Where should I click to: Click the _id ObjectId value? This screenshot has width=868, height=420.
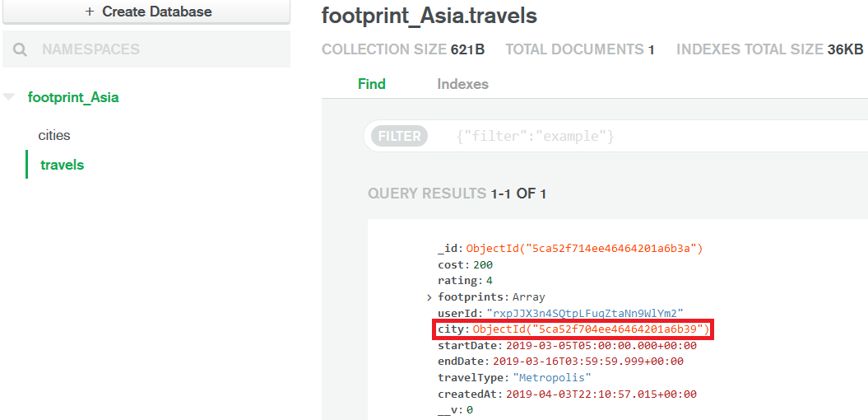tap(584, 249)
